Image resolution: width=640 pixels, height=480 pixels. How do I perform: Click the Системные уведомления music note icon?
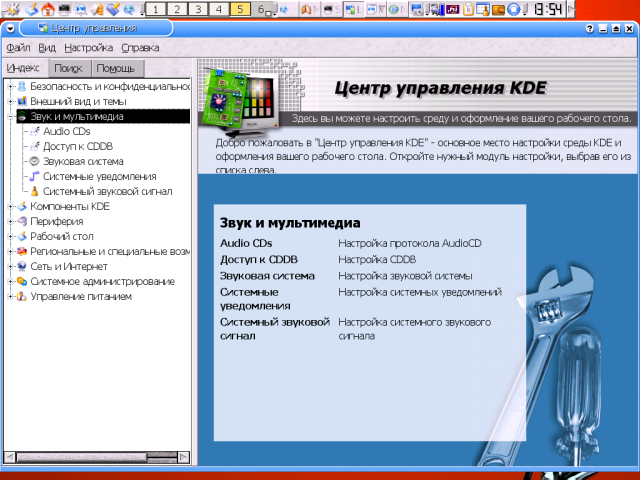[x=34, y=176]
